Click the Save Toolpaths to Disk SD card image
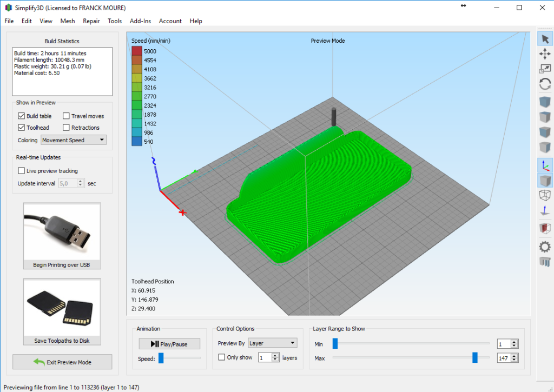 click(62, 308)
